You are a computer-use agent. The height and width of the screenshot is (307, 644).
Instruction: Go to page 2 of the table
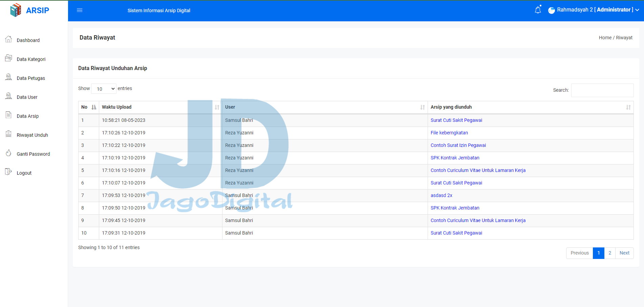coord(609,253)
